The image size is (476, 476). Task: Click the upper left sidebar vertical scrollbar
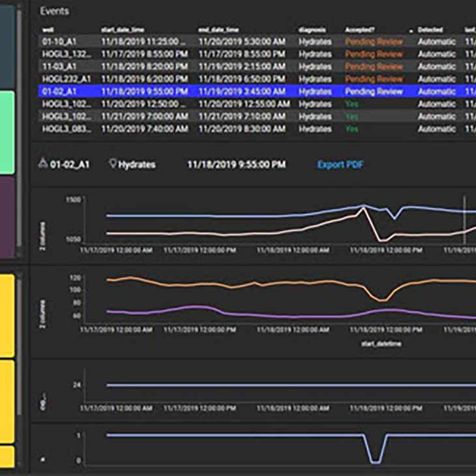point(20,130)
